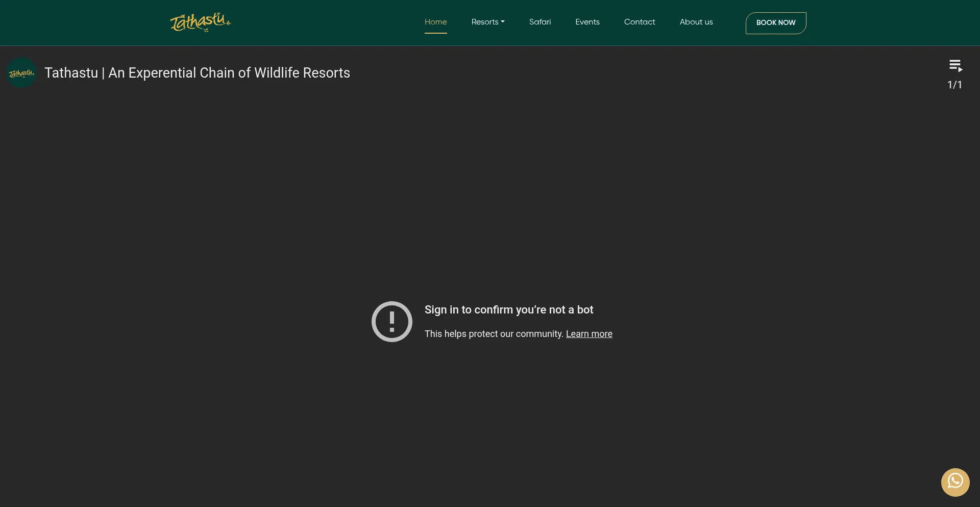The height and width of the screenshot is (507, 980).
Task: Click 'This helps protect our community' text
Action: click(494, 334)
